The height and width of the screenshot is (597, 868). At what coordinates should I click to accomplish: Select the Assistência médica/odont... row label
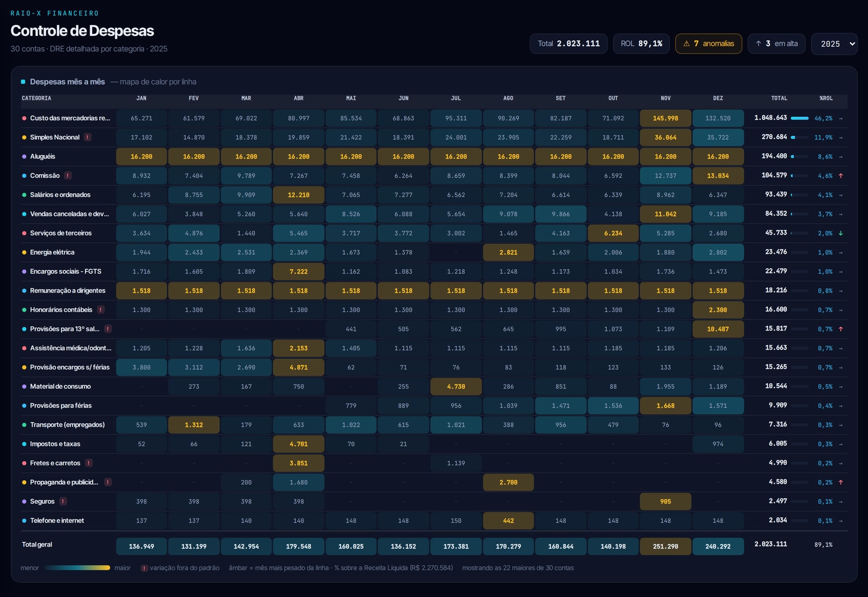click(71, 348)
